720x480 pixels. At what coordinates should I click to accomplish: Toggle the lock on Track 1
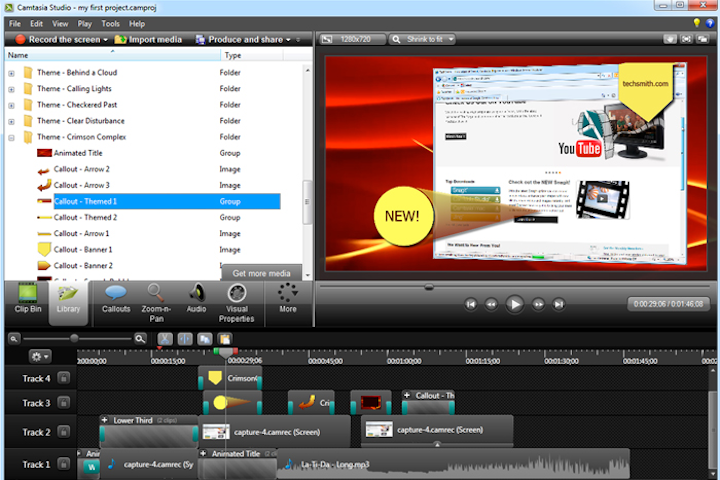click(x=64, y=464)
